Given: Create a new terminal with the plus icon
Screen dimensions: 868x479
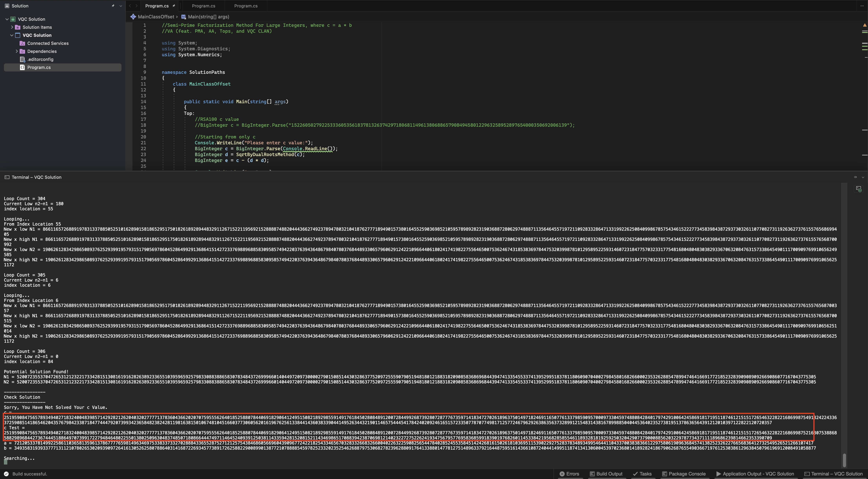Looking at the screenshot, I should coord(859,189).
